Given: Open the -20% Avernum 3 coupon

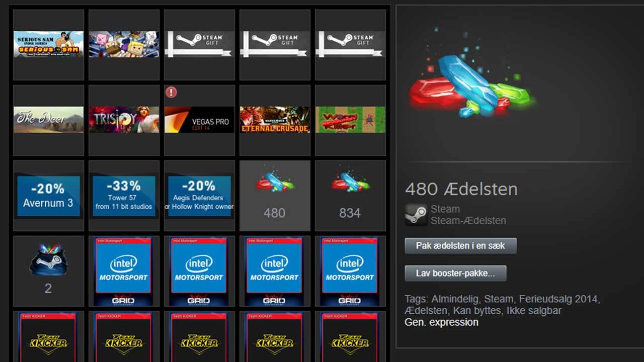Looking at the screenshot, I should pos(48,196).
